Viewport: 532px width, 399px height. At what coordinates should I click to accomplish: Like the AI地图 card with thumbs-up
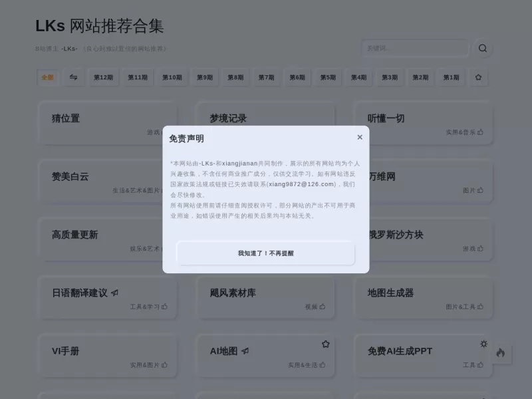[x=323, y=364]
